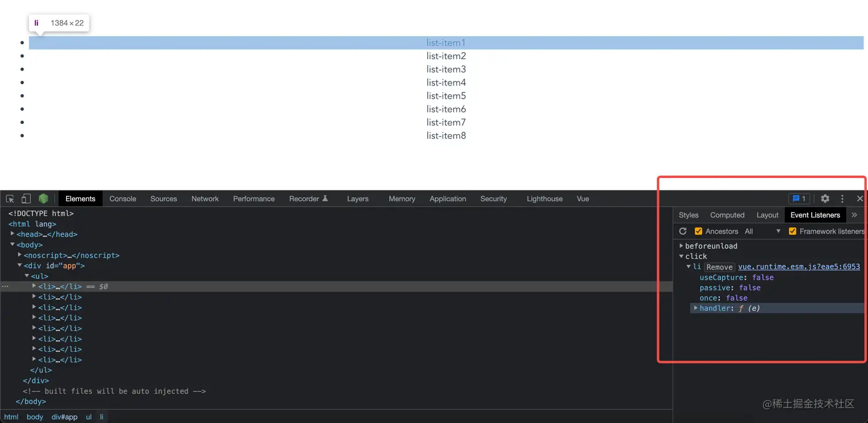The height and width of the screenshot is (423, 868).
Task: Toggle the device toolbar icon
Action: click(x=26, y=199)
